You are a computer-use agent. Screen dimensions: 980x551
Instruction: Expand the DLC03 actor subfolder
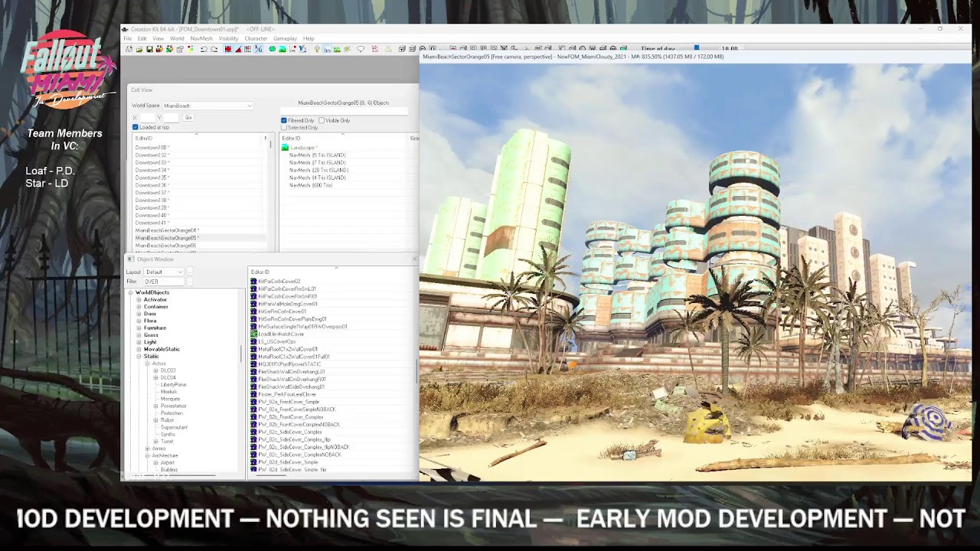point(155,370)
